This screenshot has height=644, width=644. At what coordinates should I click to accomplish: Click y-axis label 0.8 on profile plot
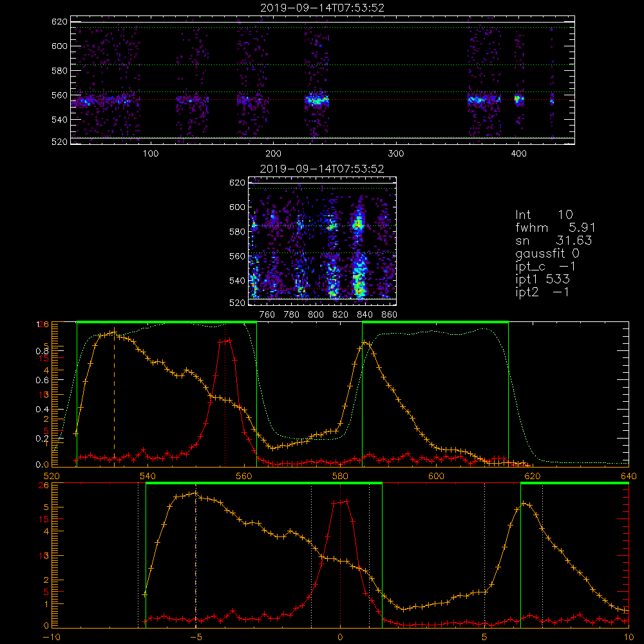(43, 351)
